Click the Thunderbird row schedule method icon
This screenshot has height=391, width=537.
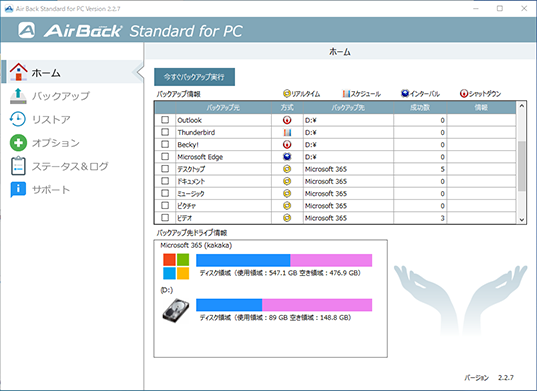287,133
